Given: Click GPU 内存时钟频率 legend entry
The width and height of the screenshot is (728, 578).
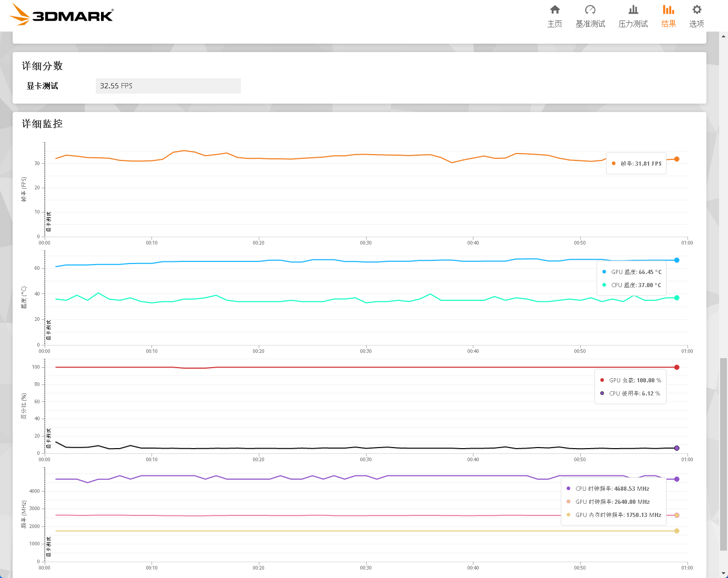Looking at the screenshot, I should coord(613,515).
